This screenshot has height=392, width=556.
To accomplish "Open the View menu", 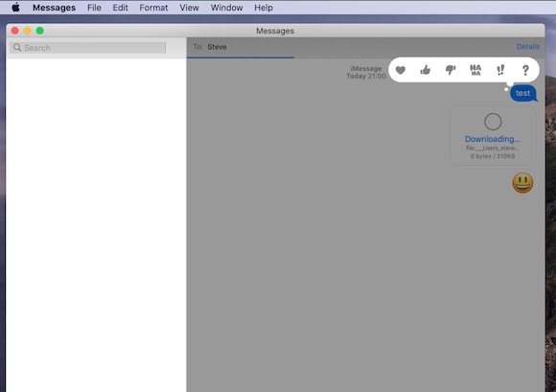I will coord(190,8).
